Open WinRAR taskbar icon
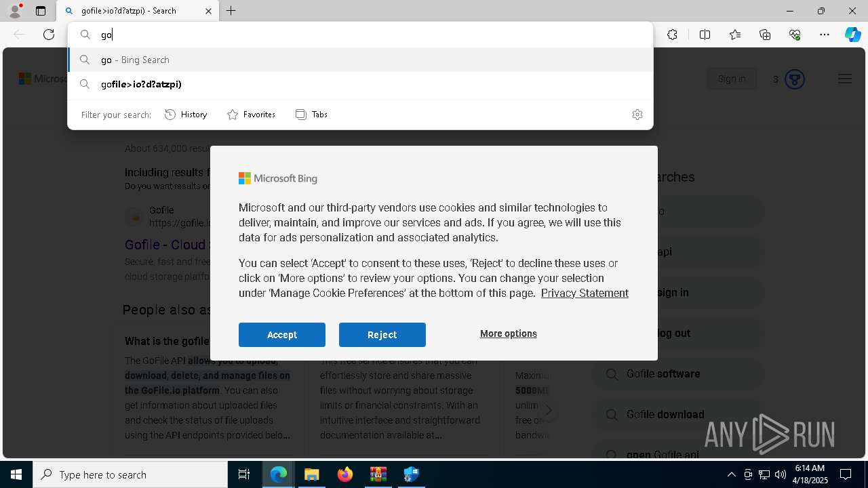 pyautogui.click(x=378, y=474)
